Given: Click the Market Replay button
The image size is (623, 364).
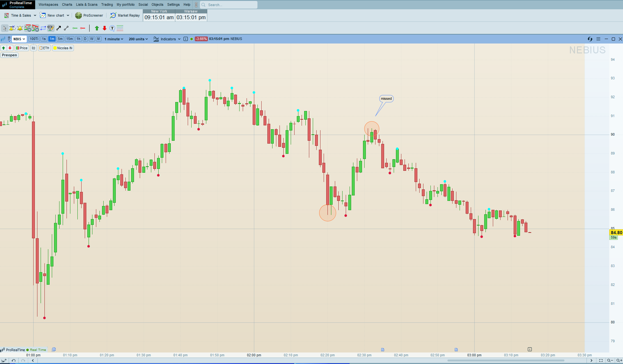Looking at the screenshot, I should point(125,15).
